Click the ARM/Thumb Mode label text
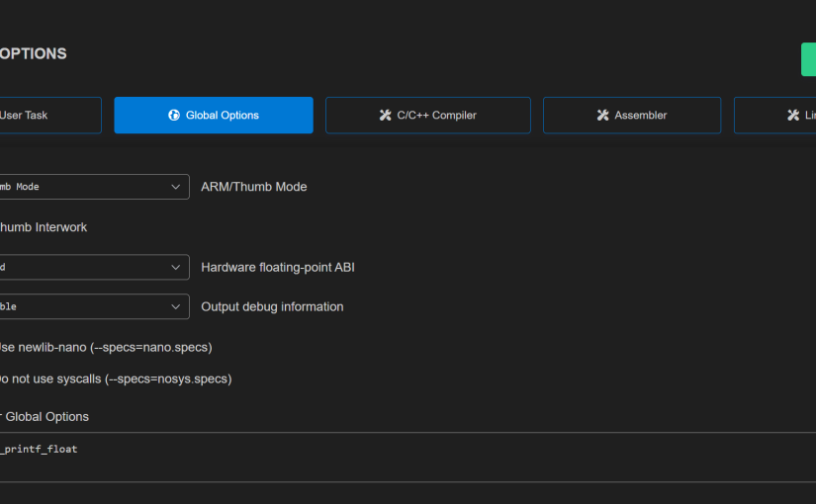 pos(253,187)
